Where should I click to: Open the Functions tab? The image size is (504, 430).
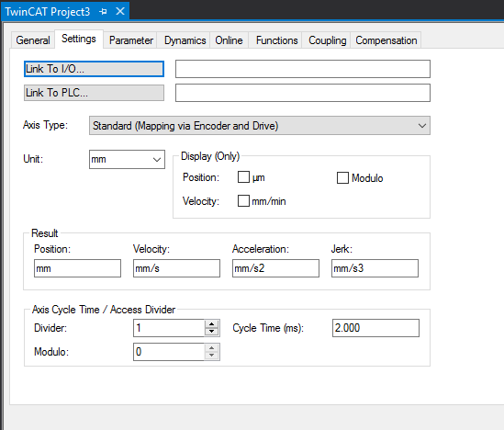[x=276, y=40]
